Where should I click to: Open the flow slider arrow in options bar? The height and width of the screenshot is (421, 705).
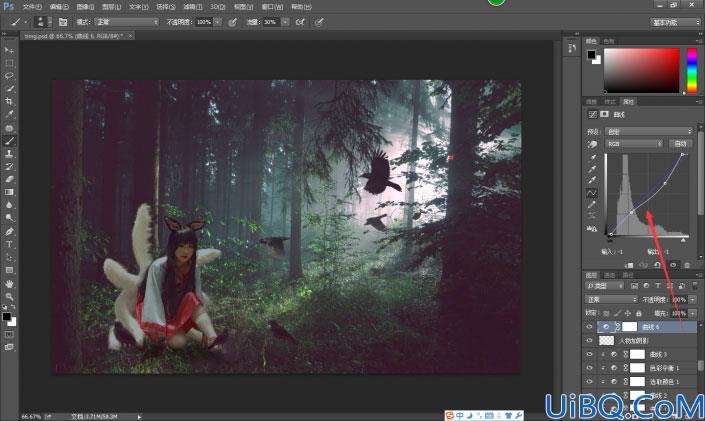tap(285, 22)
